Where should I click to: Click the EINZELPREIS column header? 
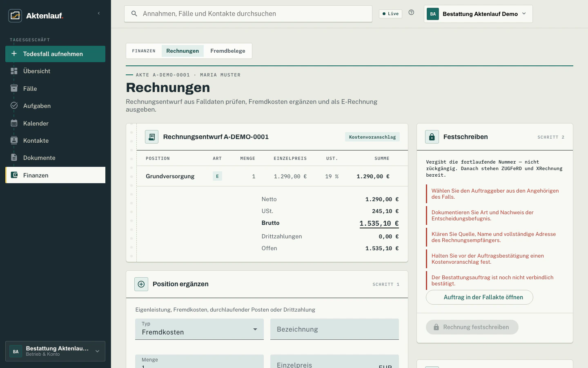pyautogui.click(x=290, y=158)
